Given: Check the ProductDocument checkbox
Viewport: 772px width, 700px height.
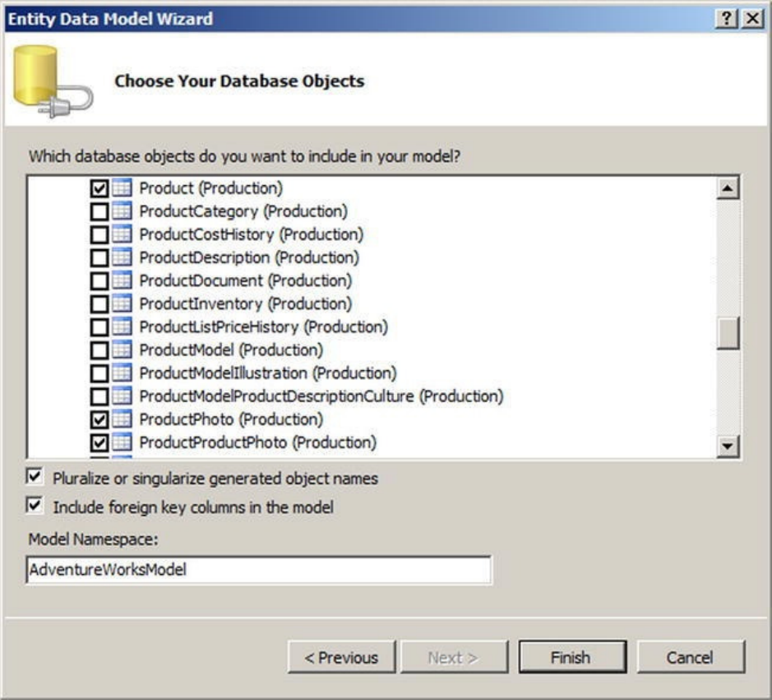Looking at the screenshot, I should point(99,280).
